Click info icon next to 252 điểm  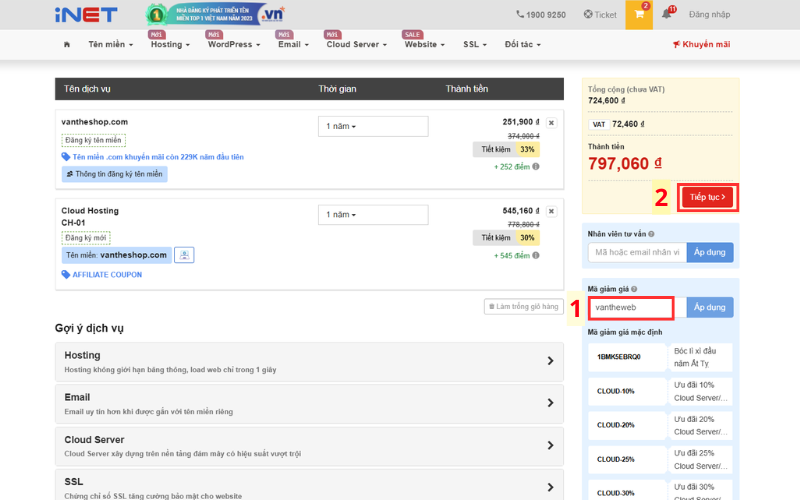pos(536,166)
